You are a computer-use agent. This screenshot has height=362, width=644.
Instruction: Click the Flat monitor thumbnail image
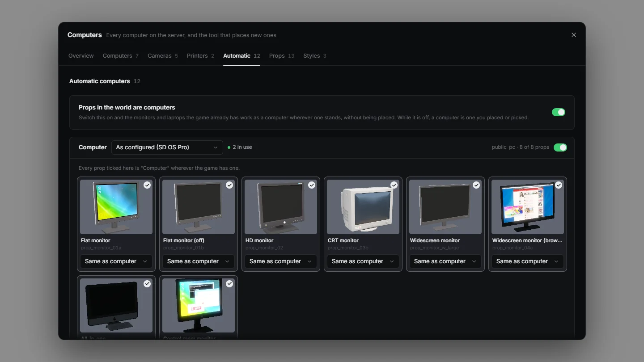point(116,207)
